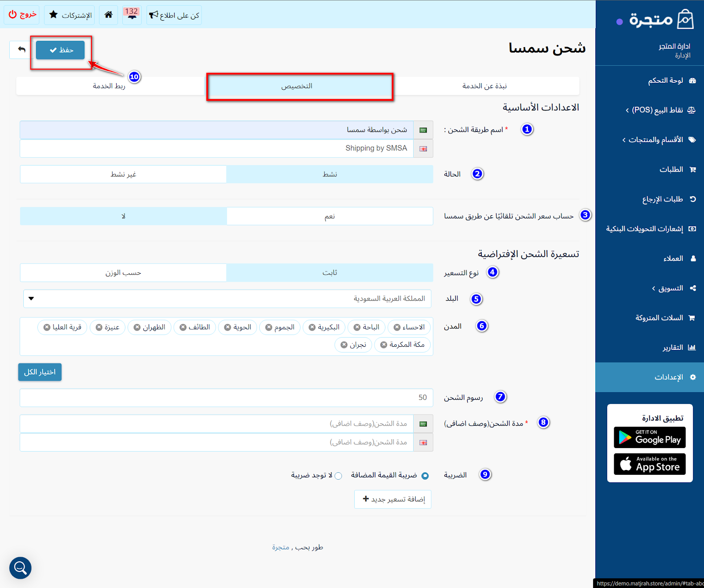Open the الإشتركات subscriptions button

click(x=70, y=15)
